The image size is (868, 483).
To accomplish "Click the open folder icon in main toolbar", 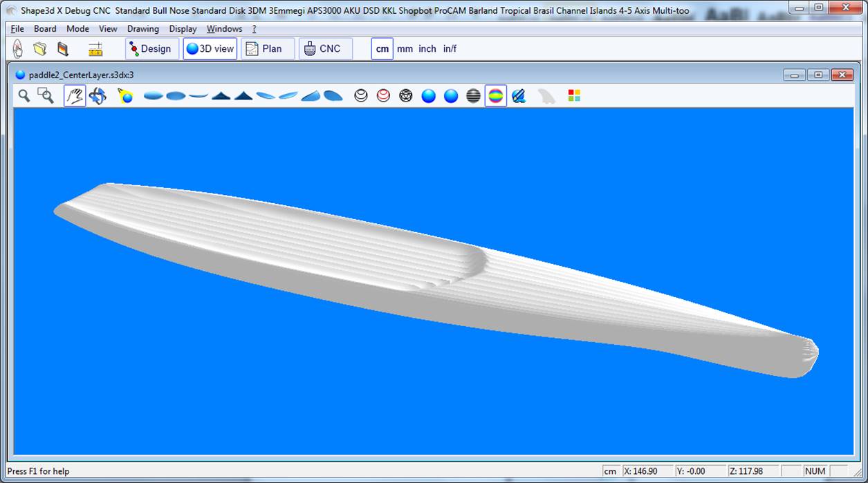I will click(40, 49).
